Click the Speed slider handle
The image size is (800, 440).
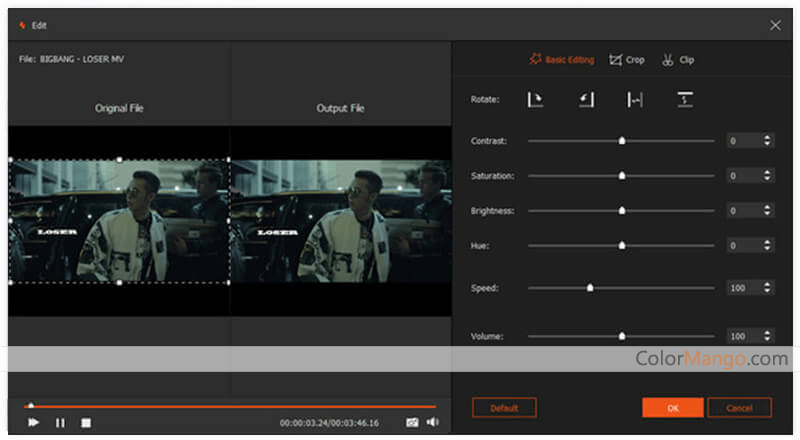click(x=590, y=288)
